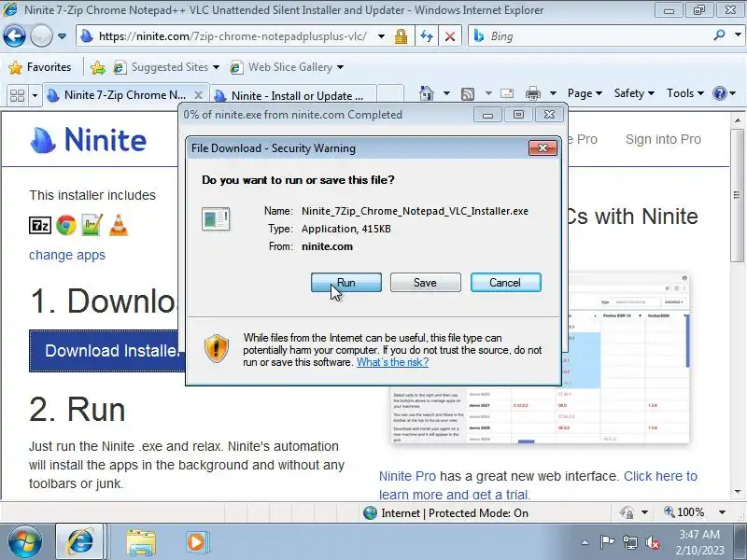Click the scrollbar down arrow
The width and height of the screenshot is (747, 560).
tap(737, 492)
